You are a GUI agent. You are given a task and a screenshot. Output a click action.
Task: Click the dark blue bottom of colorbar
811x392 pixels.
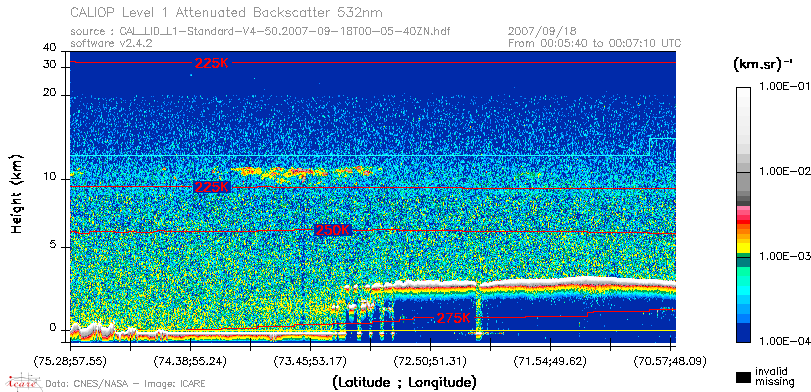click(x=743, y=333)
